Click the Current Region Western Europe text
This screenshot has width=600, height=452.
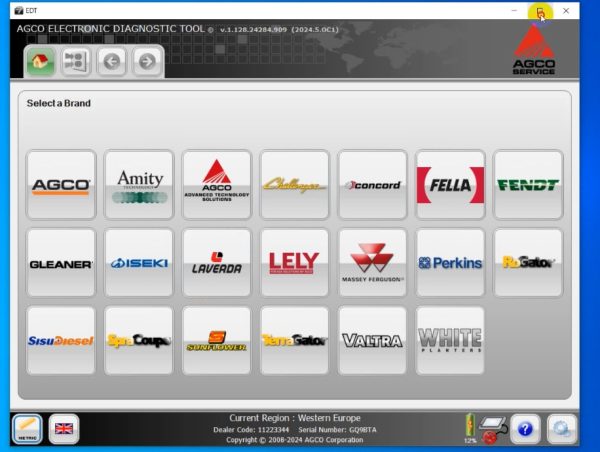click(295, 418)
